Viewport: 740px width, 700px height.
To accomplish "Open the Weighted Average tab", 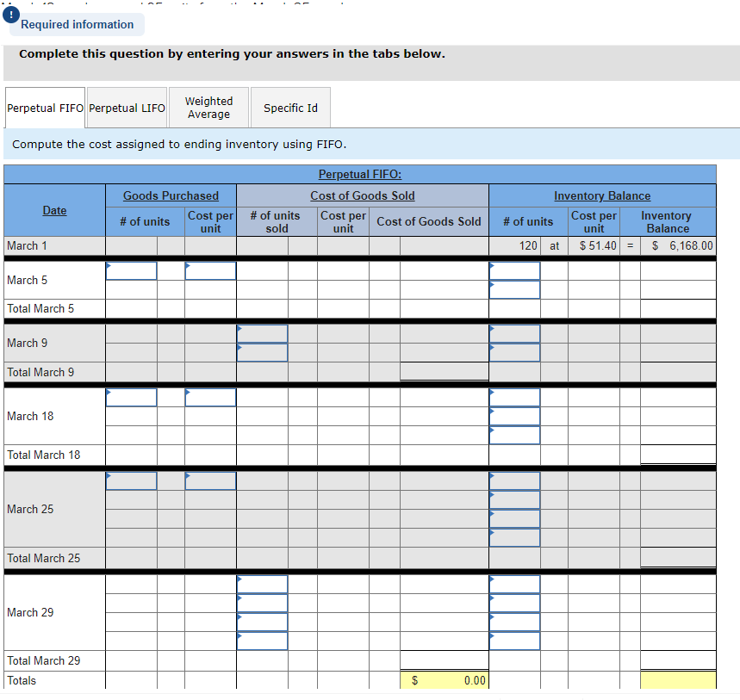I will point(208,108).
